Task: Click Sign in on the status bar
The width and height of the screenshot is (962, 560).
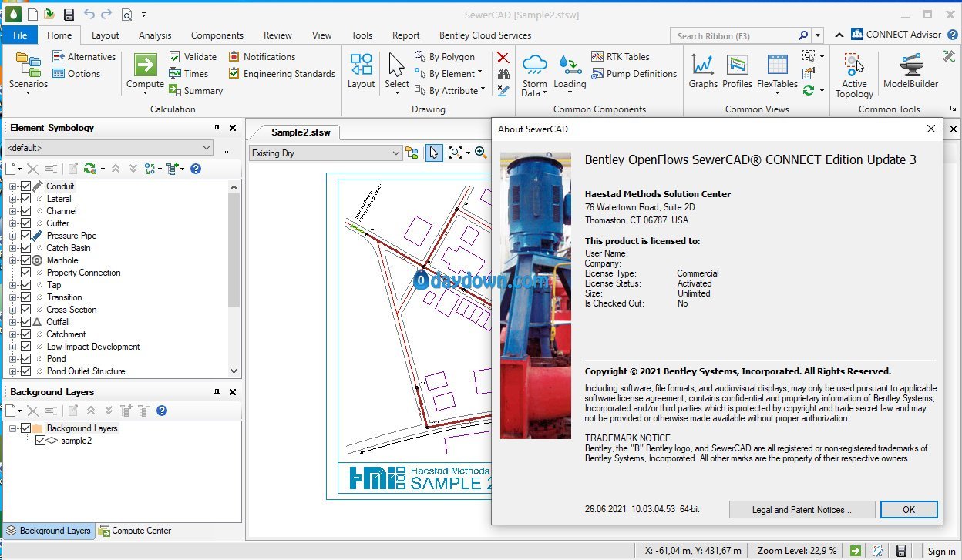Action: click(x=941, y=551)
